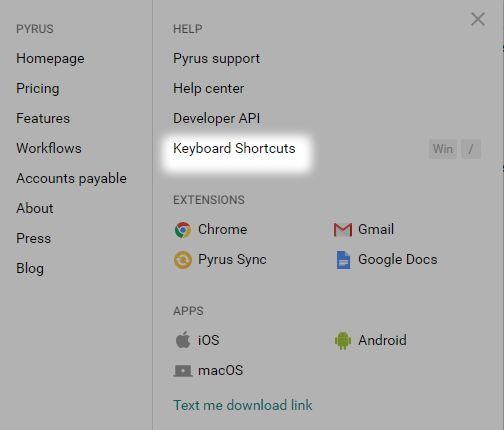Select the Pyrus Sync label

pyautogui.click(x=232, y=260)
